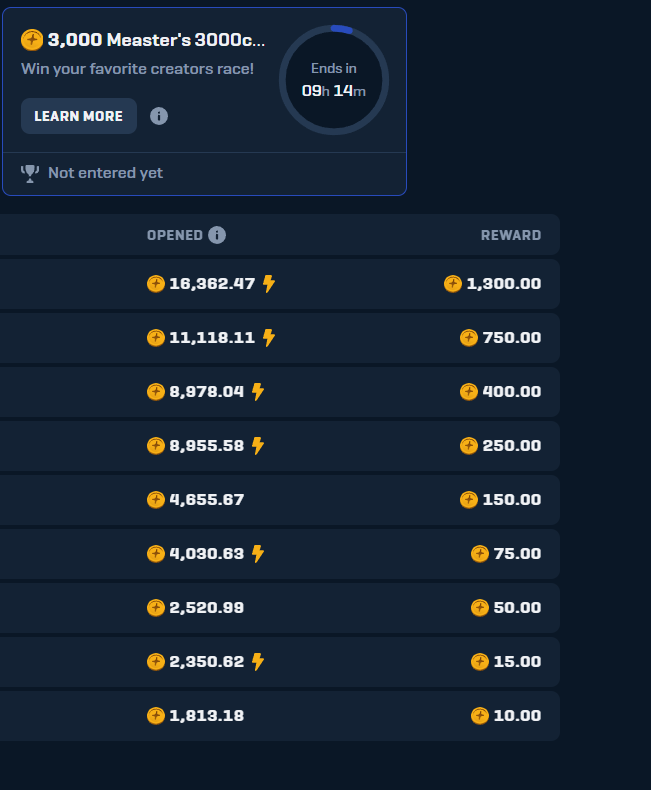
Task: Click the OPENED column header
Action: (x=175, y=235)
